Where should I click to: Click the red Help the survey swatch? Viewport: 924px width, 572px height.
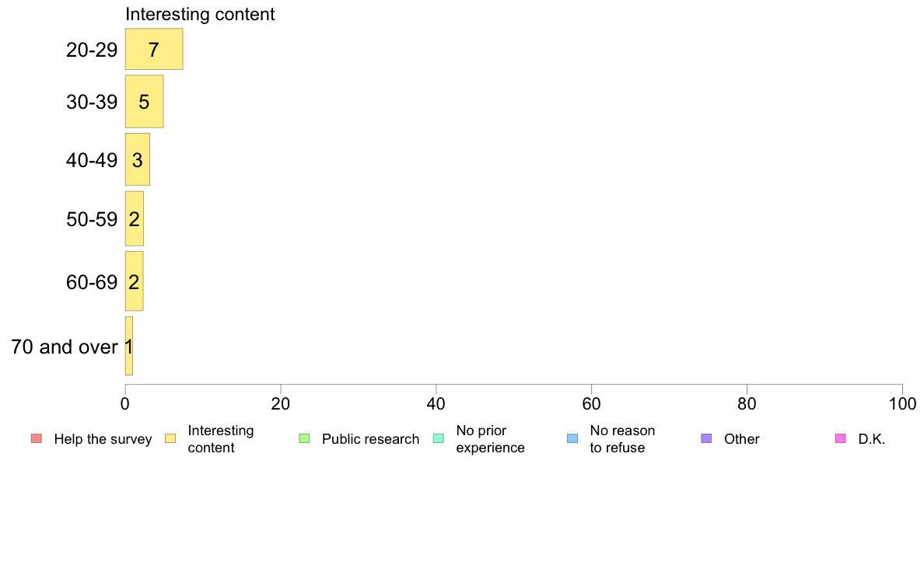(x=36, y=438)
